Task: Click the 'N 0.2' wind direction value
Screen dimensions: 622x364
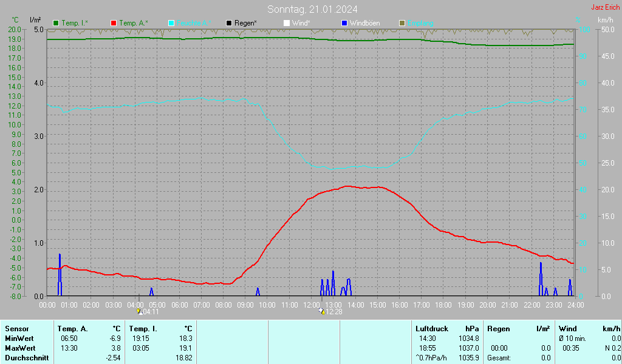Action: coord(613,348)
